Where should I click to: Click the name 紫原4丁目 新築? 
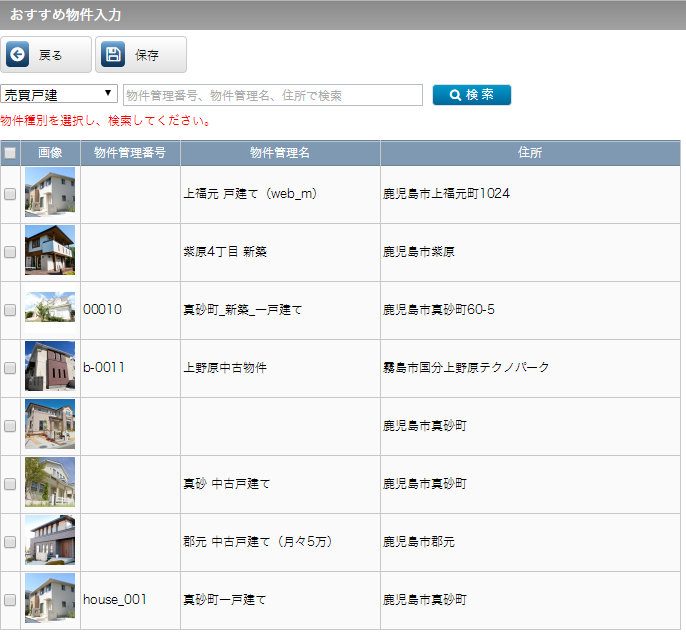click(x=225, y=252)
